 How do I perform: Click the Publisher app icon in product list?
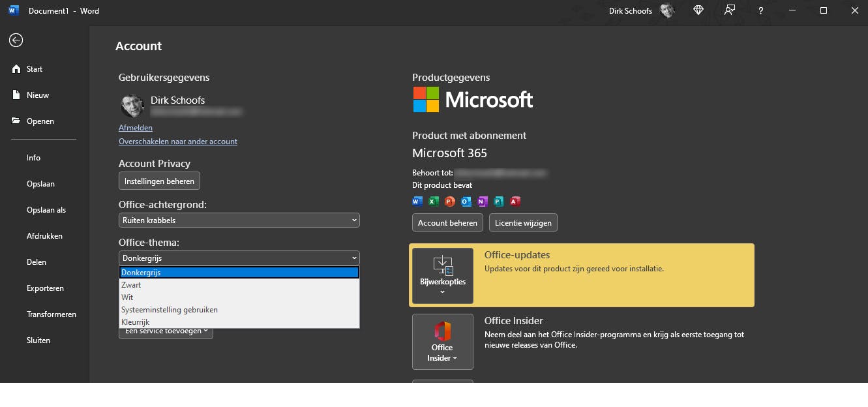tap(499, 202)
